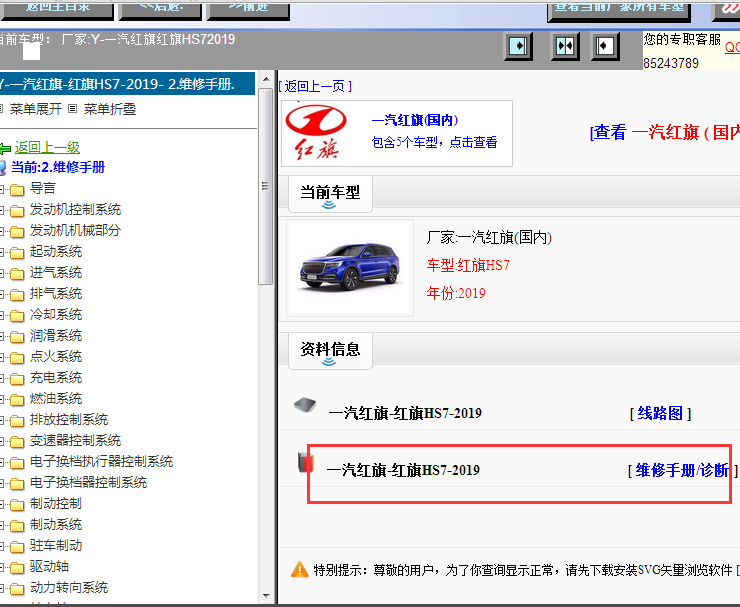Image resolution: width=740 pixels, height=607 pixels.
Task: Click the tree scrollbar up arrow
Action: (x=266, y=79)
